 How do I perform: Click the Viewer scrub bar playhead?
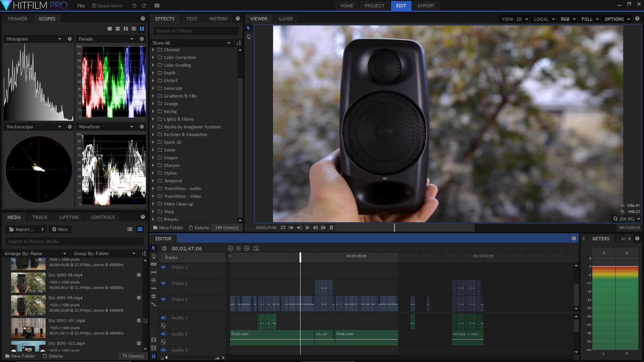pyautogui.click(x=395, y=227)
